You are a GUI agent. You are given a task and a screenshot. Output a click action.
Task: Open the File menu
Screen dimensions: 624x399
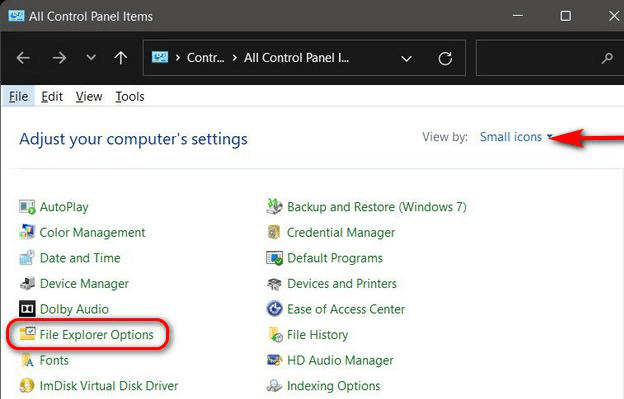tap(18, 97)
